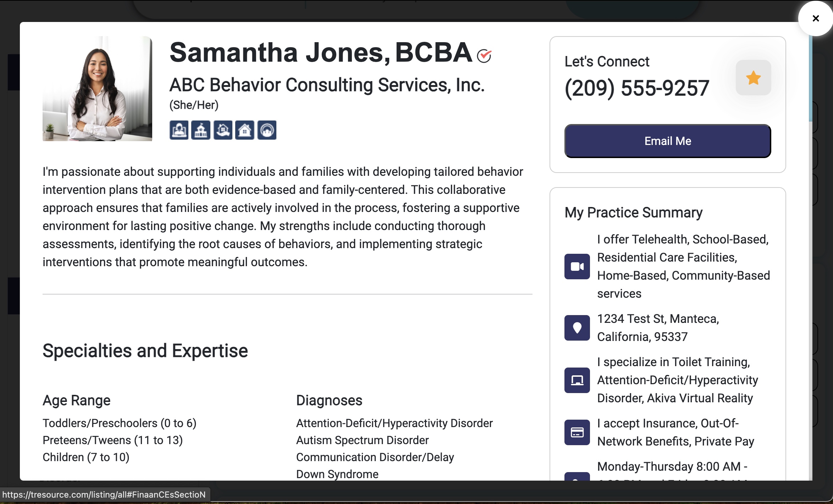Image resolution: width=833 pixels, height=504 pixels.
Task: Click ABC Behavior Consulting Services, Inc. name
Action: pyautogui.click(x=327, y=85)
